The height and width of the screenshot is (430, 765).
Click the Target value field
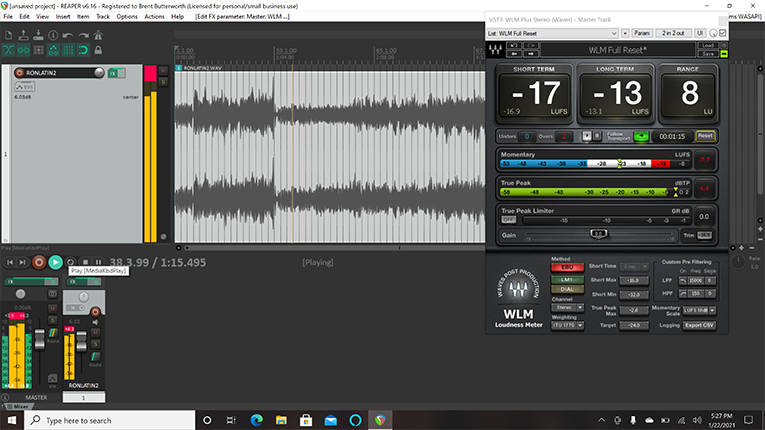click(x=634, y=325)
